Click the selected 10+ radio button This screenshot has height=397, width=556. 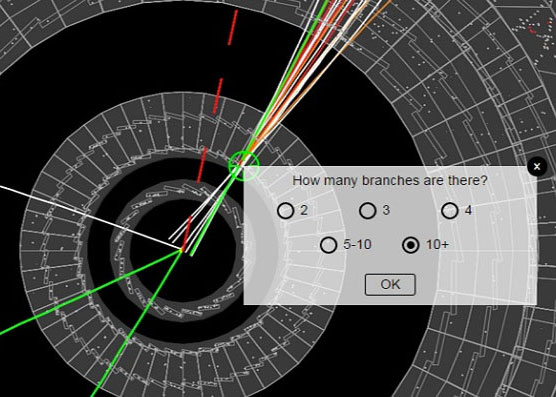pos(411,245)
